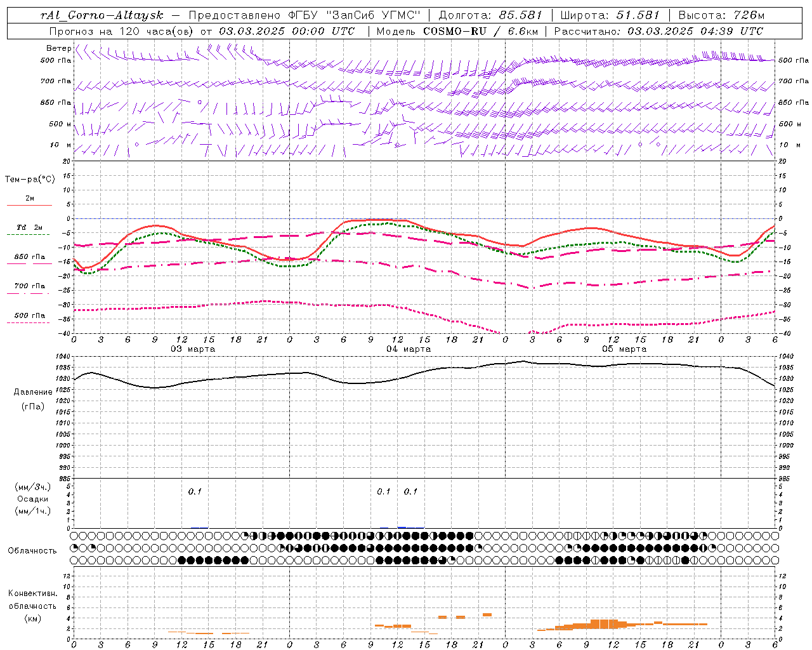The width and height of the screenshot is (812, 650).
Task: Select the longitude value Долгота: 85.581
Action: (491, 15)
